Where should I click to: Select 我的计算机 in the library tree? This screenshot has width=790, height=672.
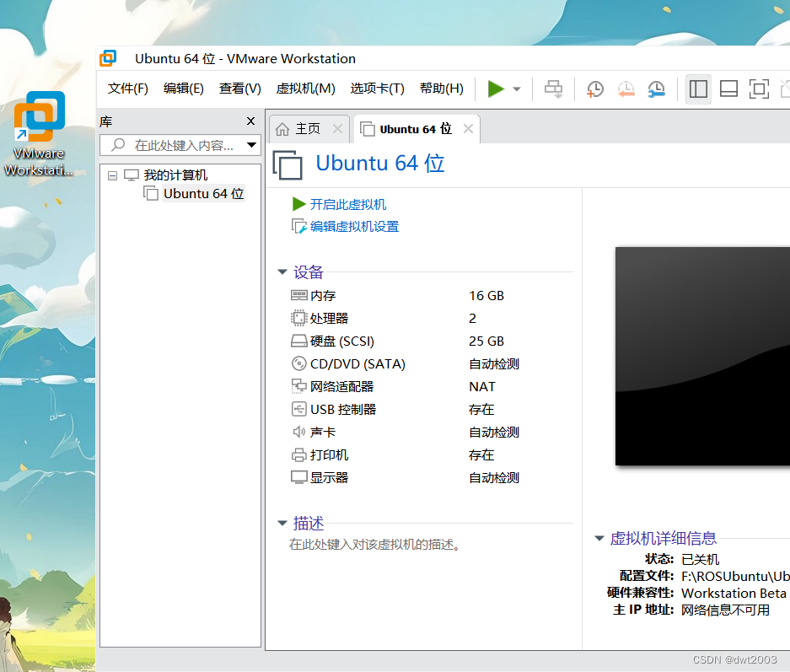coord(175,175)
